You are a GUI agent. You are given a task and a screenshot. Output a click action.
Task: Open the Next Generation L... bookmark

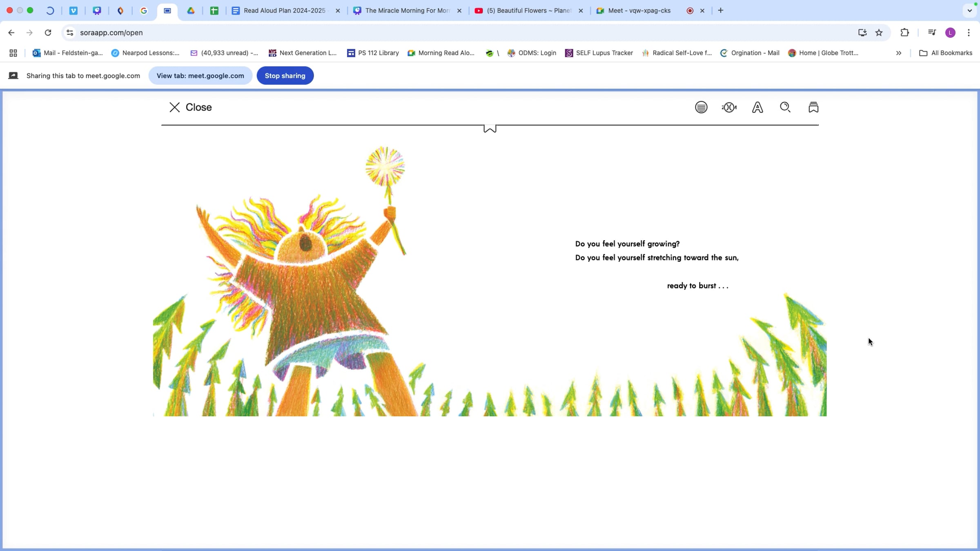[303, 53]
